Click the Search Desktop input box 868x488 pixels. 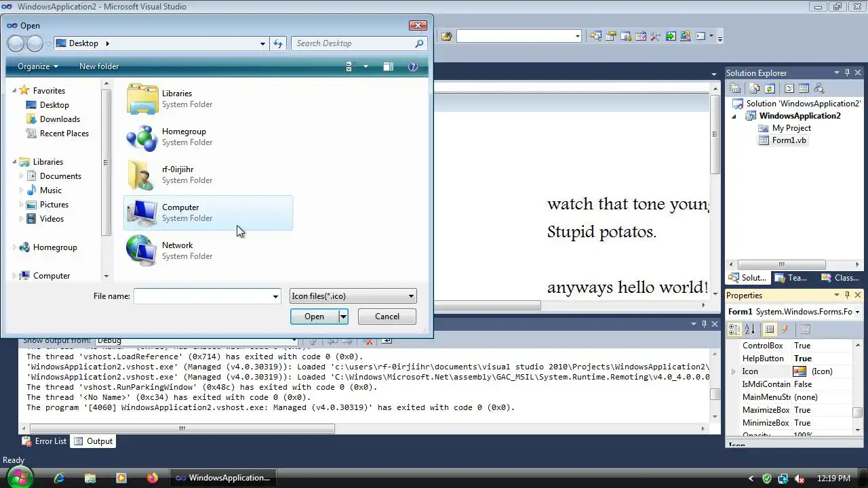353,43
